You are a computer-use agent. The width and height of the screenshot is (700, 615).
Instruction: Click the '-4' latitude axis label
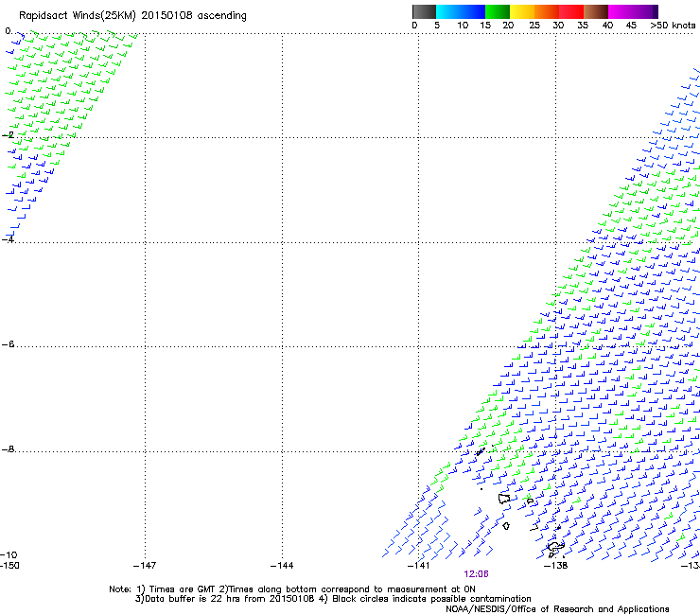(8, 239)
